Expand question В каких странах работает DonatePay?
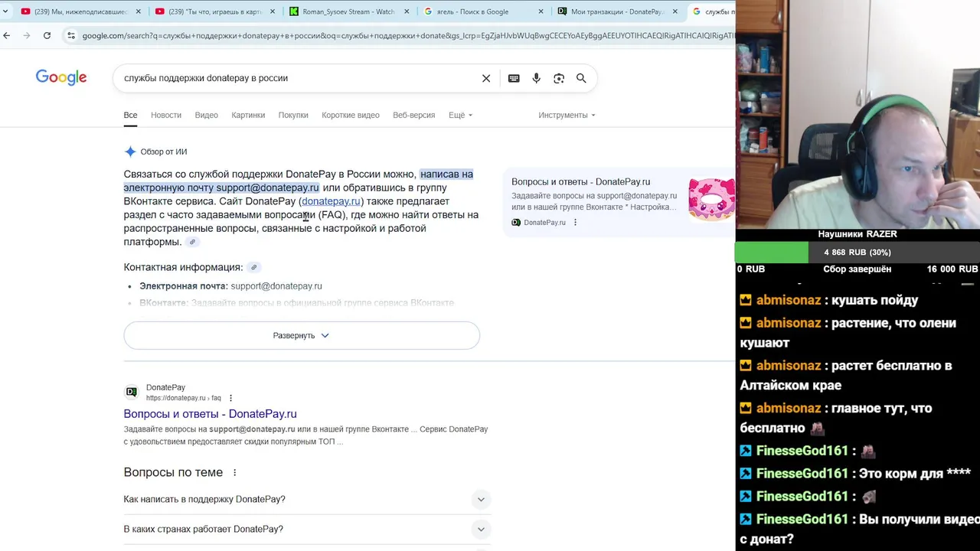The image size is (980, 551). click(307, 529)
